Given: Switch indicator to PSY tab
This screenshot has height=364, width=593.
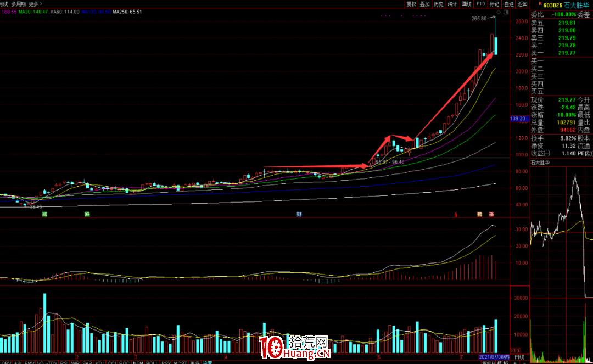Looking at the screenshot, I should [x=166, y=362].
